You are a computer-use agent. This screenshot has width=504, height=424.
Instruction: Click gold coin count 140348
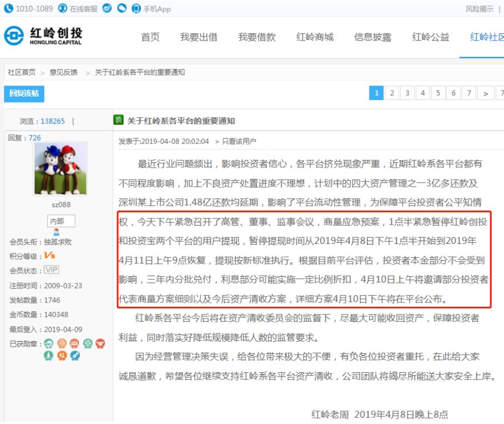click(x=56, y=315)
